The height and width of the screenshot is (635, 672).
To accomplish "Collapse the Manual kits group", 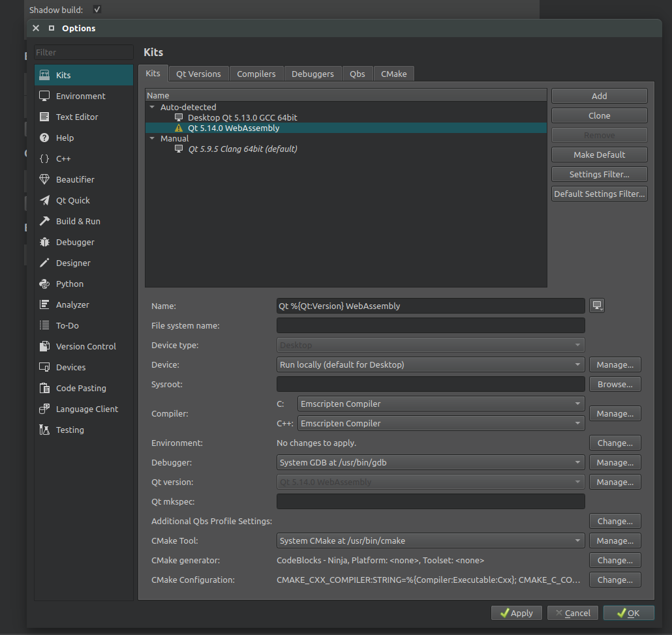I will tap(152, 138).
